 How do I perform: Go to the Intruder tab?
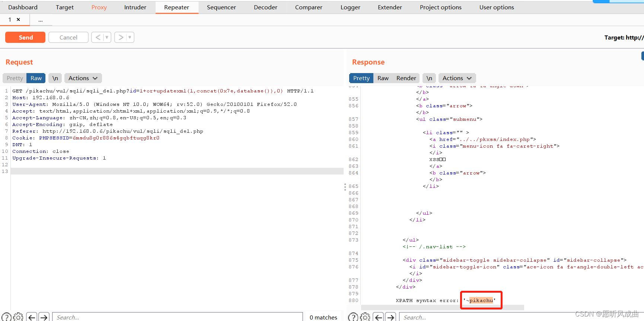tap(135, 7)
